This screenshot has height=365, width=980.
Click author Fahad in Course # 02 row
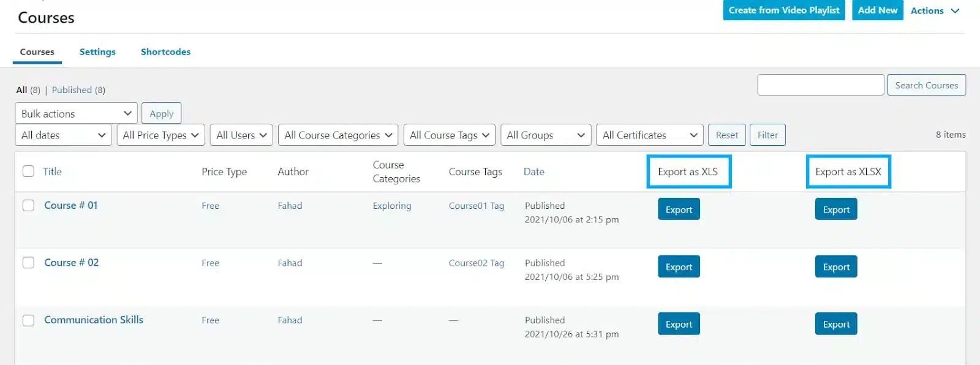tap(290, 263)
